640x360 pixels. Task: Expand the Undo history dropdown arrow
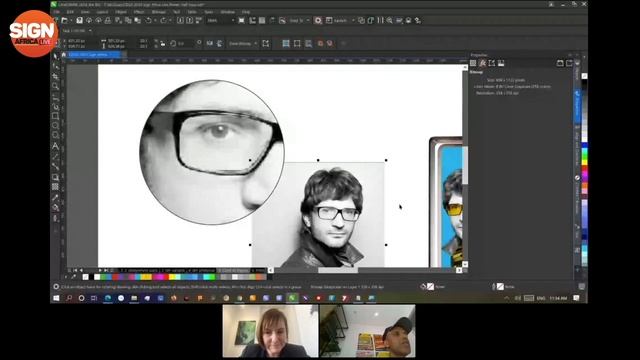(156, 20)
